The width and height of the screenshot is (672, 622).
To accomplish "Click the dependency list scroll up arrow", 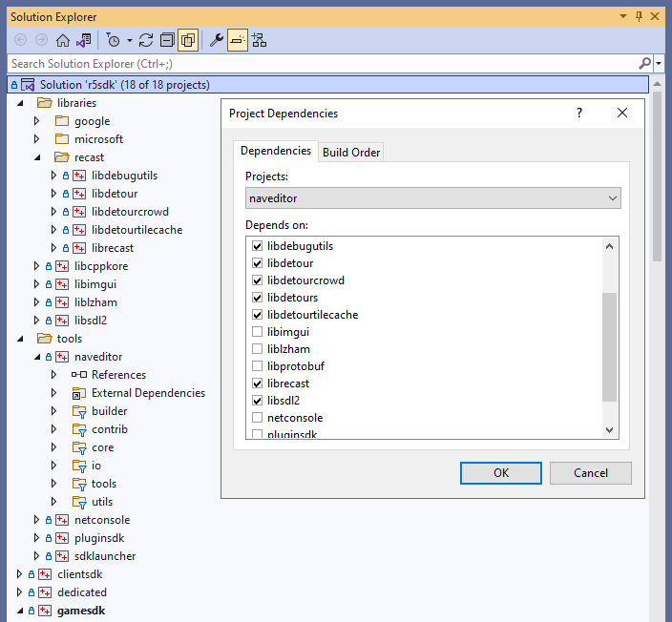I will tap(609, 246).
